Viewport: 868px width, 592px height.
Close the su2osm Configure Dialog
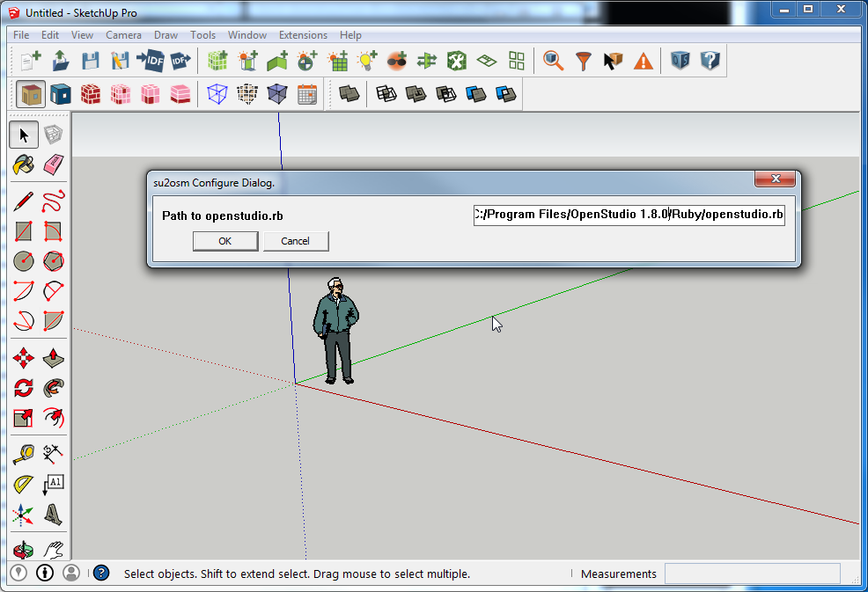pyautogui.click(x=775, y=179)
